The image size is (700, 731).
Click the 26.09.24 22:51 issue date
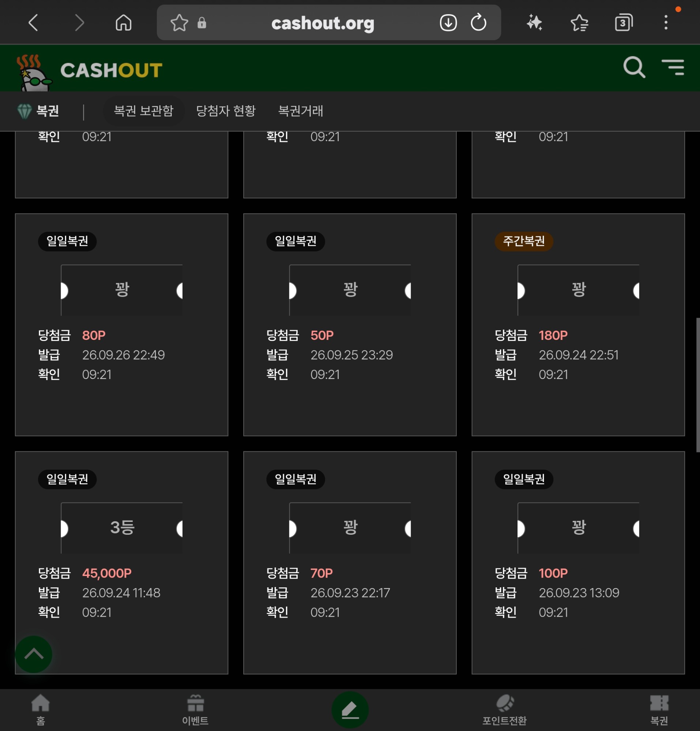578,355
